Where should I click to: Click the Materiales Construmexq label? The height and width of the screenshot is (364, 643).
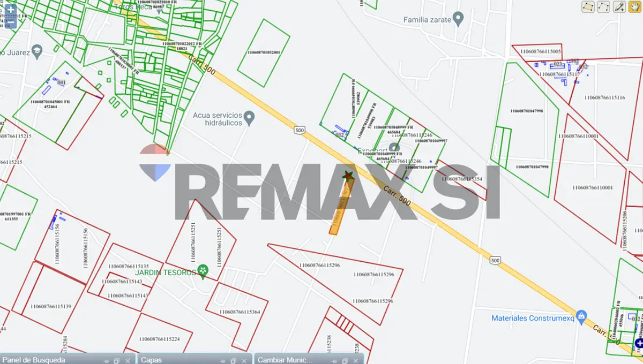[533, 318]
